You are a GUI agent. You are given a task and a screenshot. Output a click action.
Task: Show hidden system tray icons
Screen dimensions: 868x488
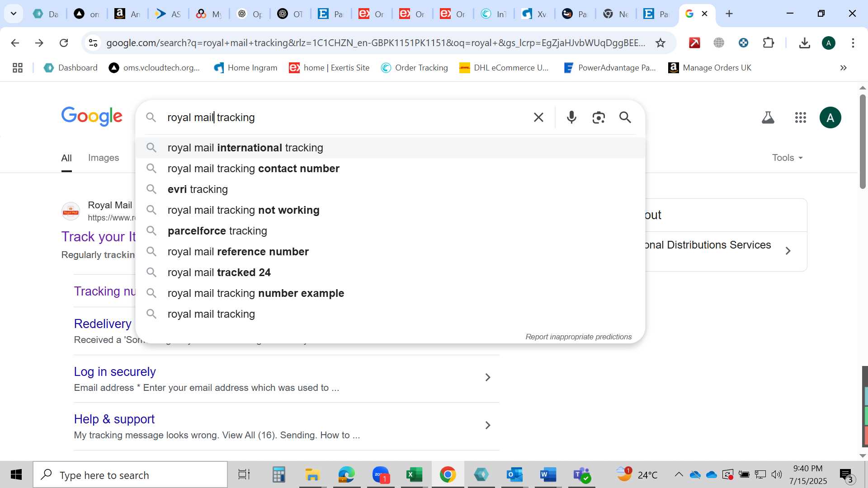point(679,474)
